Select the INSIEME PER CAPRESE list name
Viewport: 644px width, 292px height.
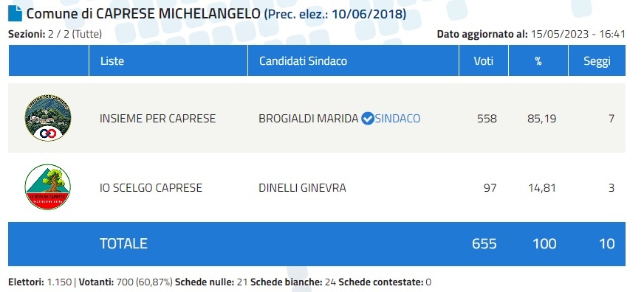pos(158,119)
